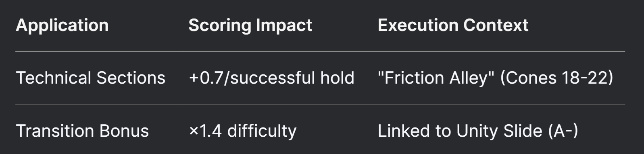The height and width of the screenshot is (154, 644).
Task: Click the divider line below the headers
Action: coord(320,51)
